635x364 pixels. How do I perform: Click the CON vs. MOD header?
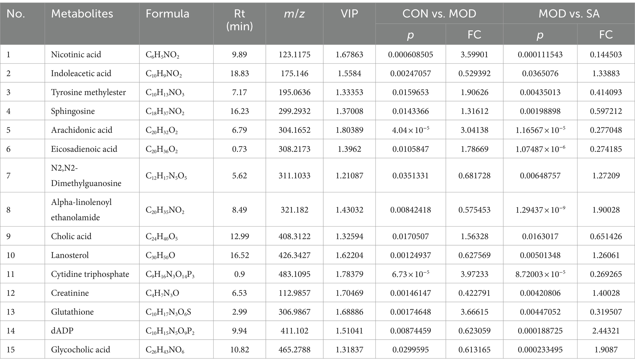click(x=439, y=14)
